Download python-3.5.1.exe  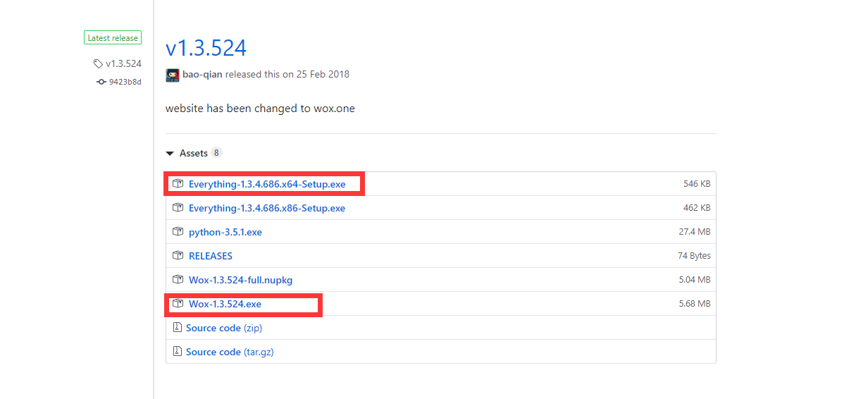pos(225,232)
